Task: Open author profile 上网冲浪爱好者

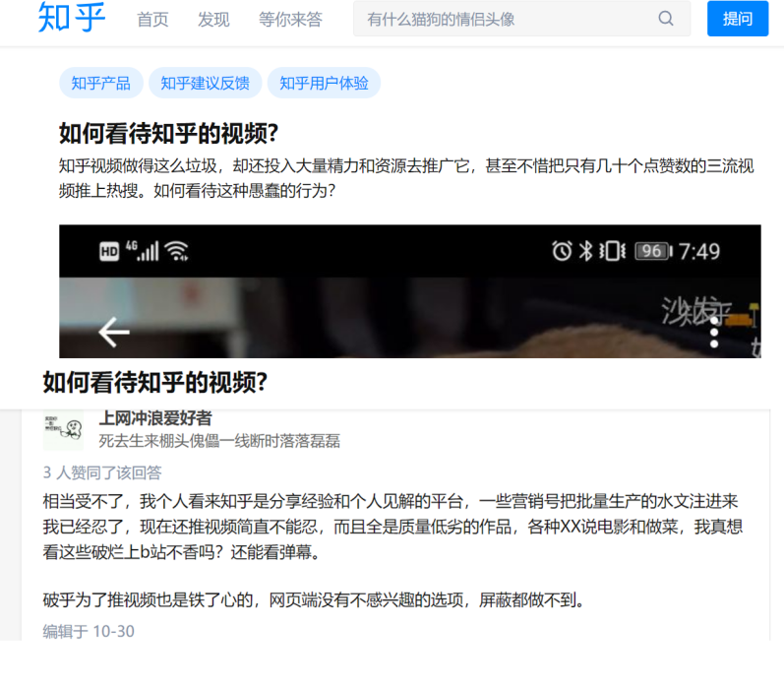Action: click(x=155, y=417)
